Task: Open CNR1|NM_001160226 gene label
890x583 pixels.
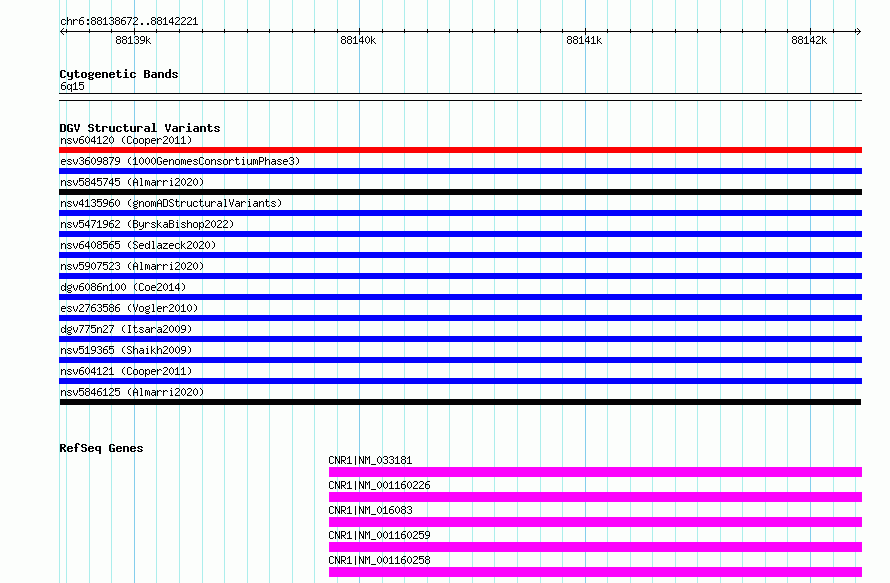Action: (379, 485)
